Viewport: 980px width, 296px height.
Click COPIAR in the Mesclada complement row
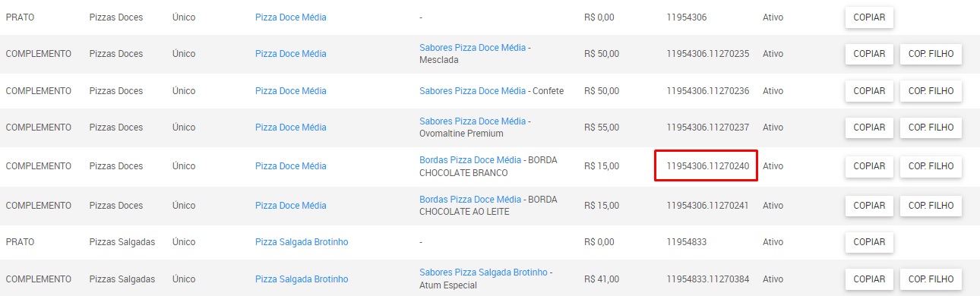point(869,54)
